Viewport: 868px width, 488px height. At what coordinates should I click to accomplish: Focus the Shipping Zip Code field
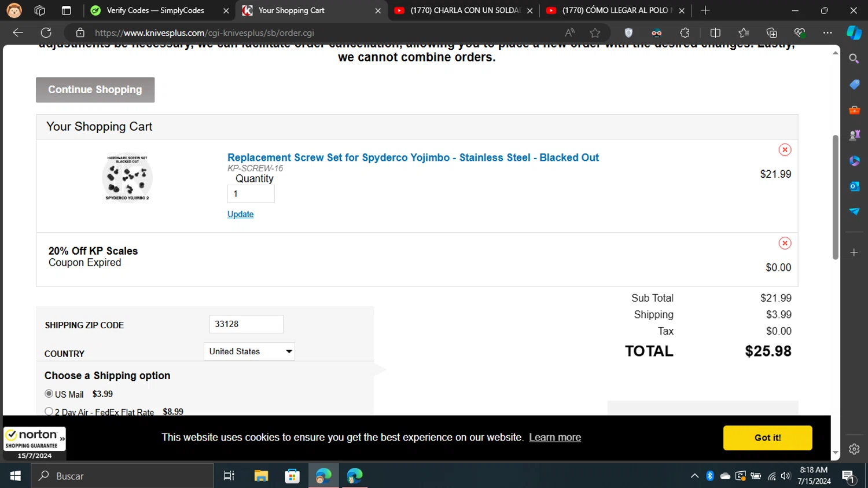[247, 324]
